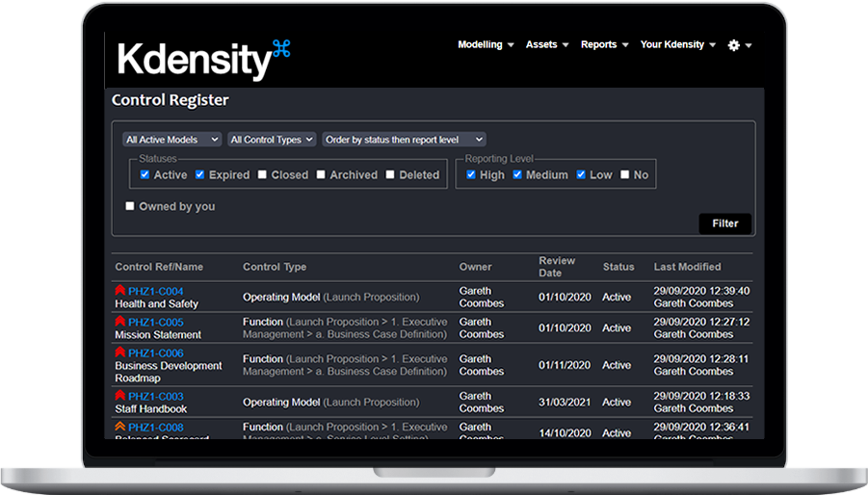
Task: Open control PHZ1-C004 link
Action: (155, 291)
